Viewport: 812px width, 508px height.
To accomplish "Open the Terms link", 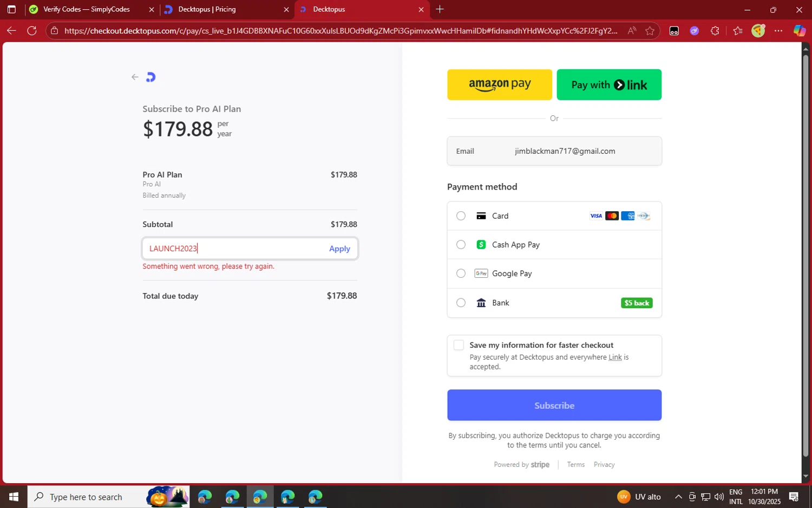I will click(x=575, y=465).
